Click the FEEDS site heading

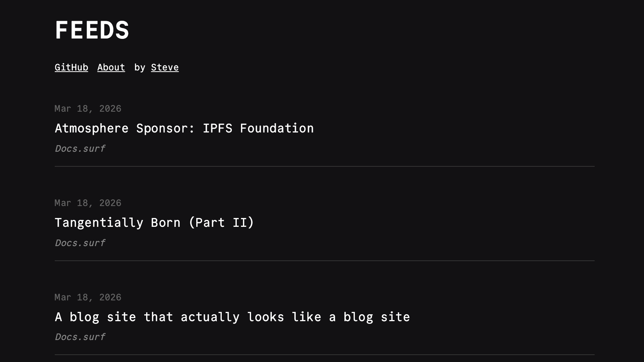[x=92, y=30]
